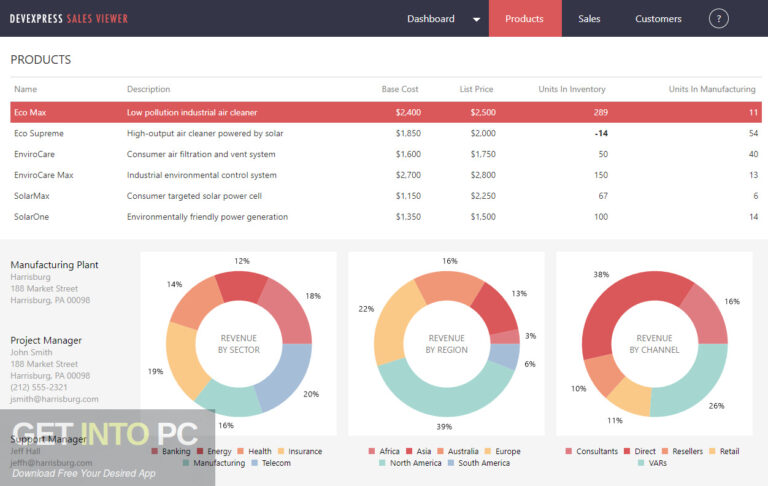Open the Dashboard menu item
This screenshot has width=768, height=486.
[431, 19]
